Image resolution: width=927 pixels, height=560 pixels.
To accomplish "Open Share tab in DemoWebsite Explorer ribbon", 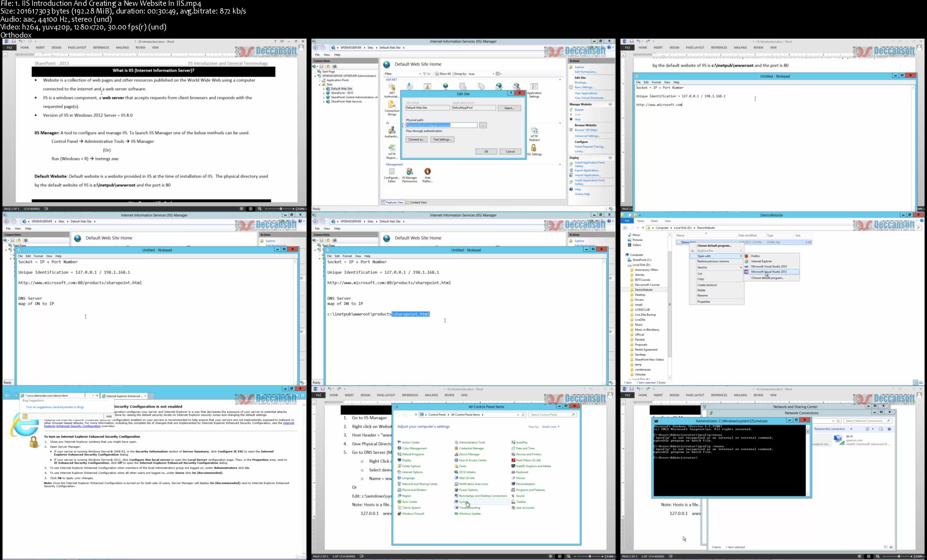I will [x=654, y=221].
